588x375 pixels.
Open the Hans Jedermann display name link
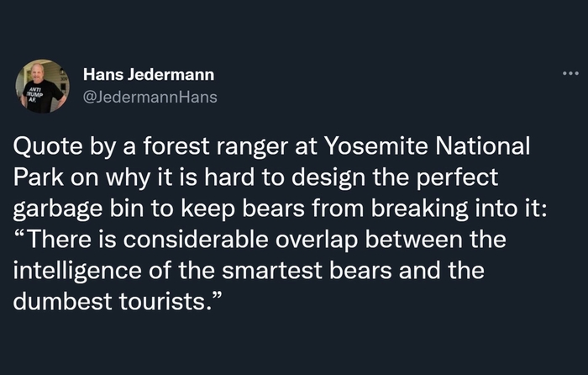coord(148,76)
